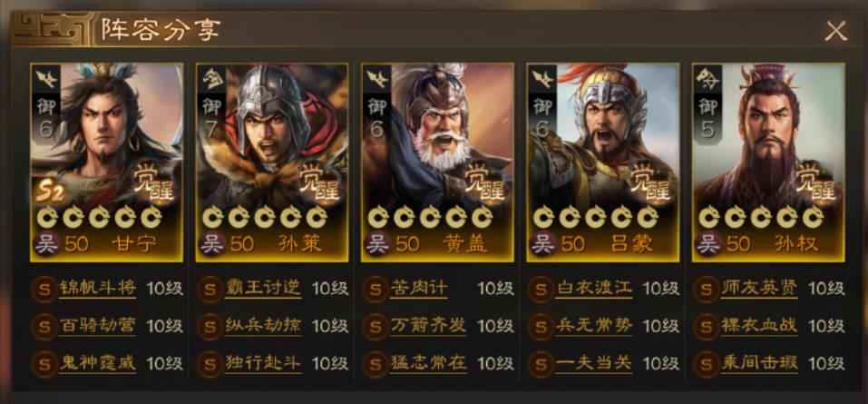View skill details for 万箭齐发
The height and width of the screenshot is (404, 868).
(x=428, y=326)
